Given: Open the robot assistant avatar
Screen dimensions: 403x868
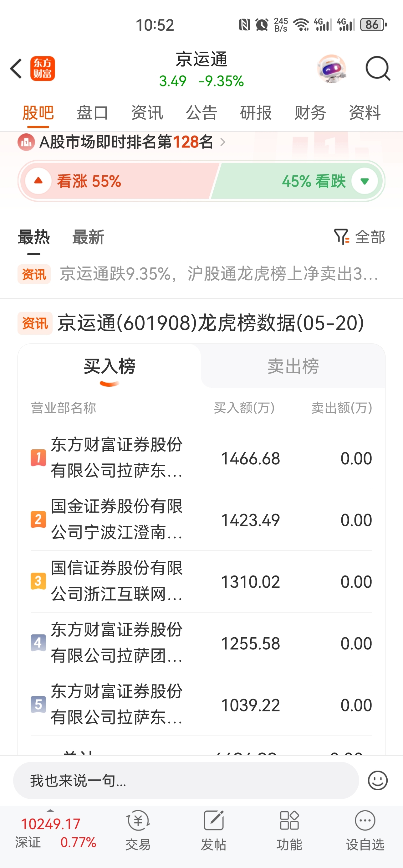Looking at the screenshot, I should pyautogui.click(x=332, y=69).
